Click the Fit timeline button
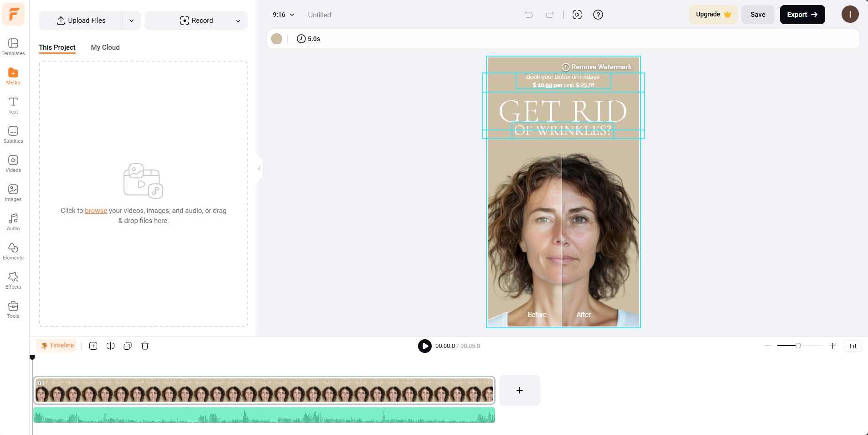868x435 pixels. 853,346
